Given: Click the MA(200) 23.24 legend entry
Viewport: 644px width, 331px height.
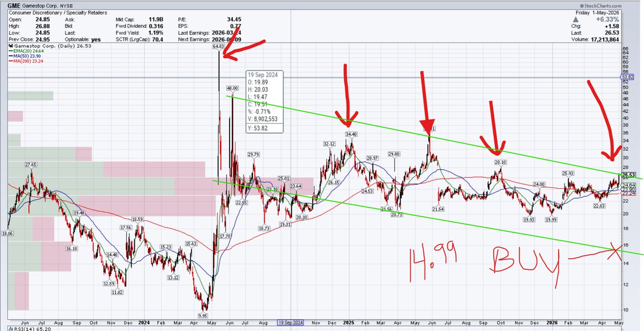Looking at the screenshot, I should pyautogui.click(x=26, y=61).
